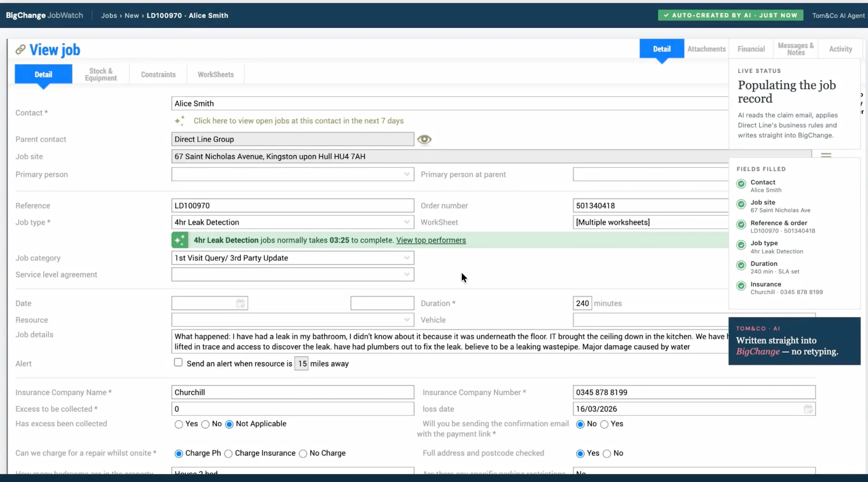Click the eye icon next to Direct Line Group
Viewport: 868px width, 482px height.
tap(424, 139)
